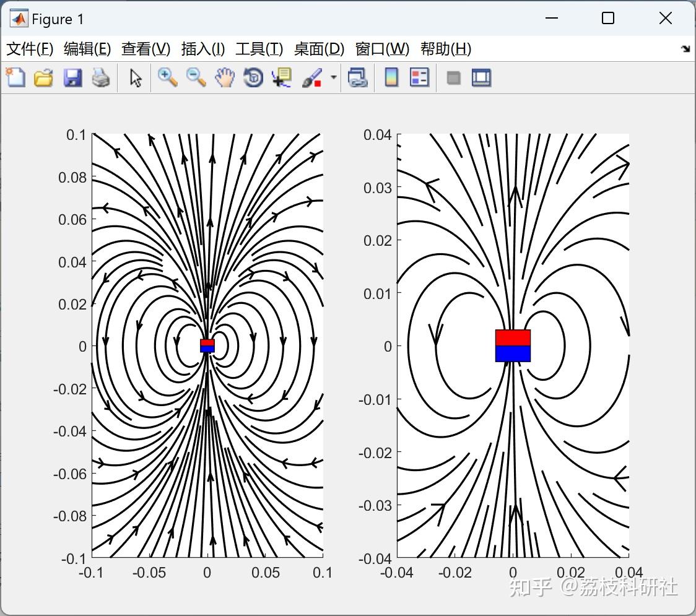Select the Zoom Out tool
Viewport: 696px width, 616px height.
(x=195, y=77)
